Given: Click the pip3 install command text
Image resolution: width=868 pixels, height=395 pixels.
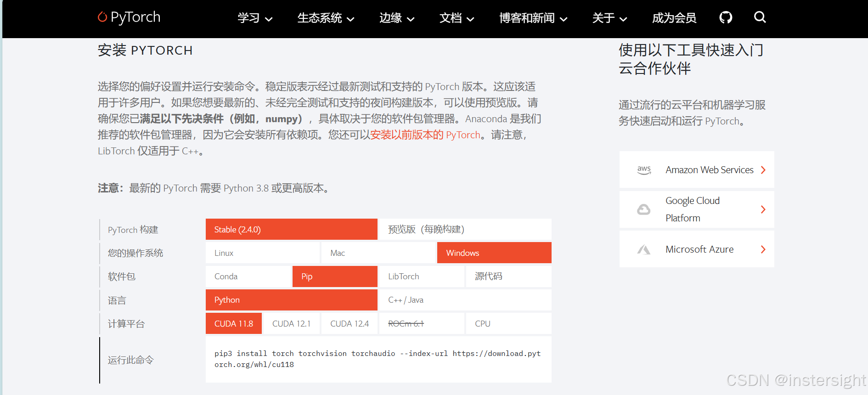Looking at the screenshot, I should pos(378,359).
